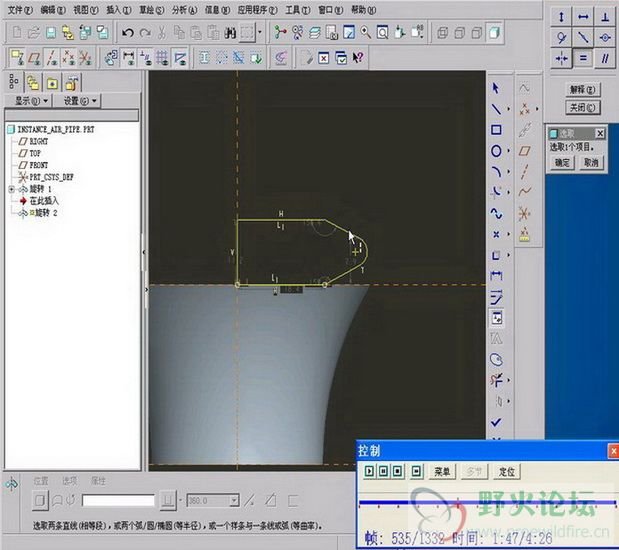Select the line sketch tool
This screenshot has width=619, height=550.
pyautogui.click(x=495, y=108)
